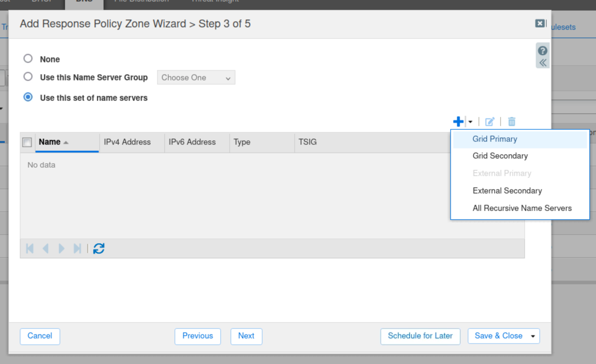This screenshot has height=364, width=596.
Task: Select Use this Name Server Group radio
Action: tap(28, 77)
